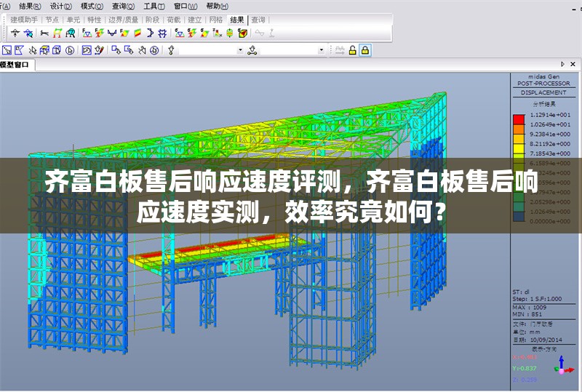Image resolution: width=582 pixels, height=392 pixels.
Task: Click the node key selection icon
Action: [x=172, y=50]
